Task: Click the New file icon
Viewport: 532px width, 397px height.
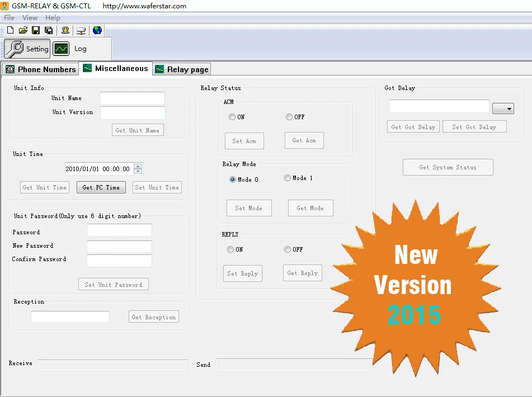Action: click(x=10, y=30)
